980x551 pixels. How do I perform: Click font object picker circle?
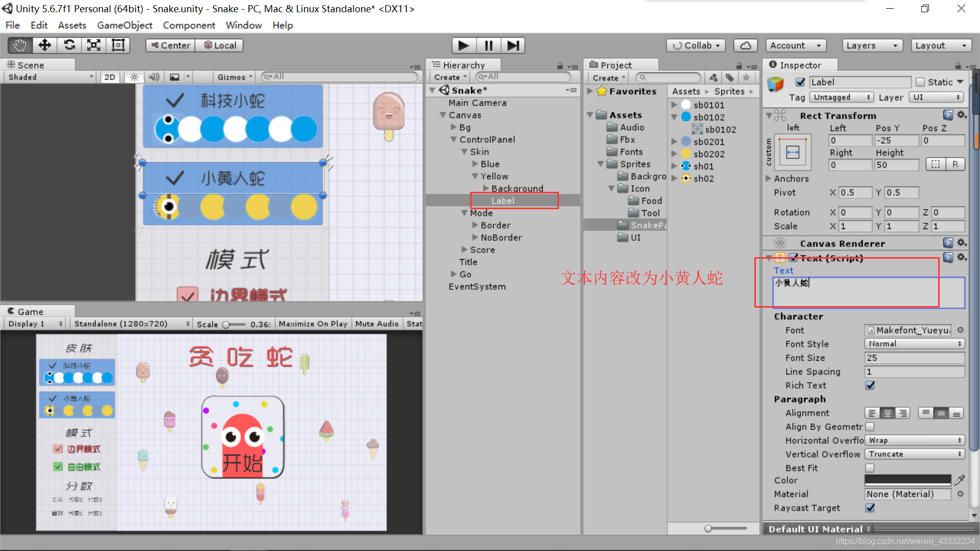(960, 330)
